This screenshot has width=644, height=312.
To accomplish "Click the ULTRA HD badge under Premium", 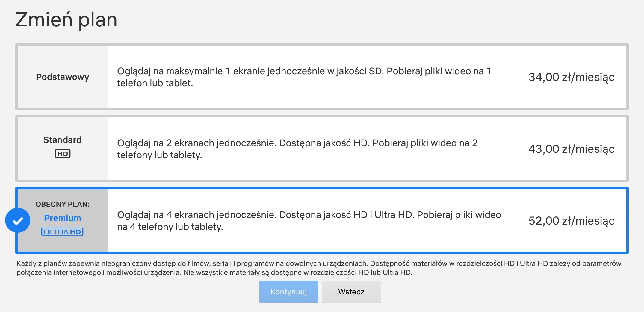I will 62,232.
